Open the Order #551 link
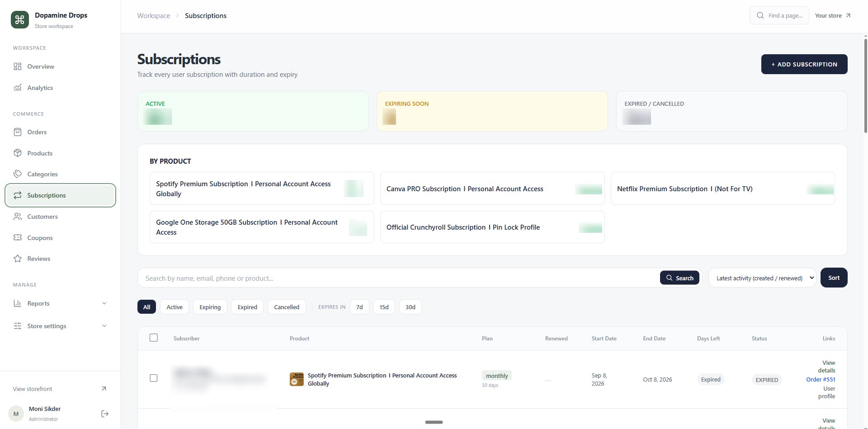This screenshot has height=429, width=868. pyautogui.click(x=821, y=379)
